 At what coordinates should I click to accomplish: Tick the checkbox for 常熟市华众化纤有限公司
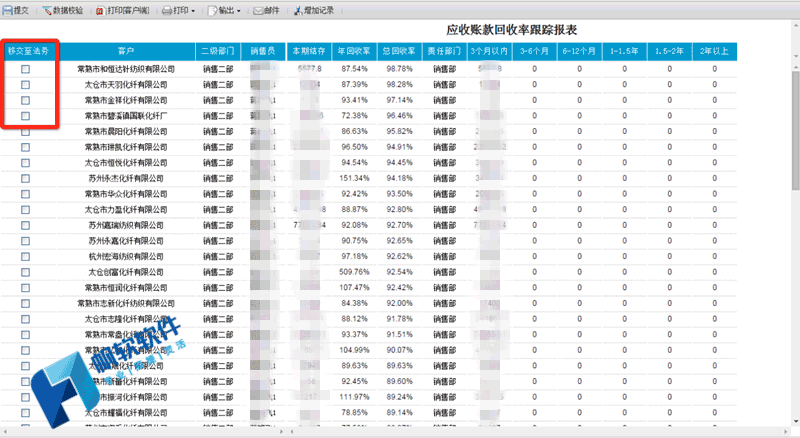(26, 194)
